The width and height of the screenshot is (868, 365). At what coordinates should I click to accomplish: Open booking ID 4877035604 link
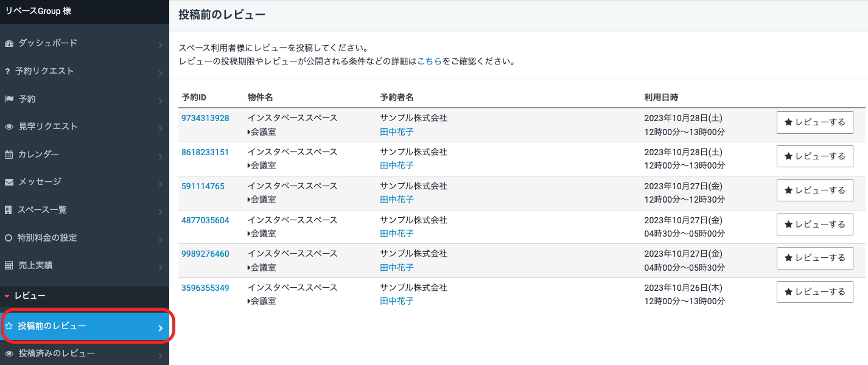click(205, 220)
